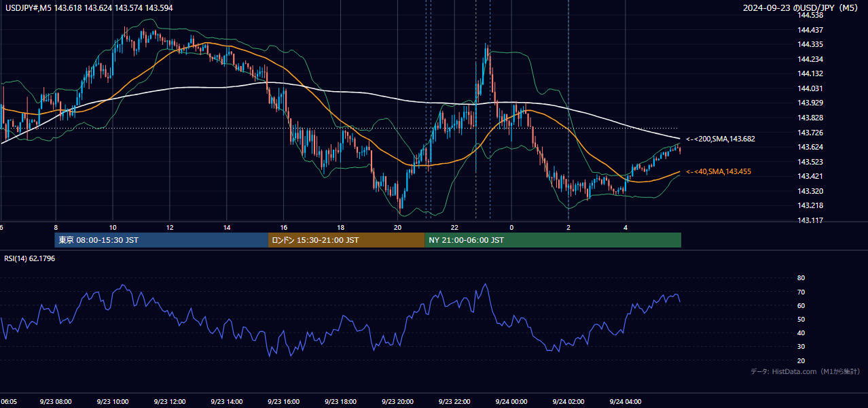Click hour tick 8 below the price chart
This screenshot has width=868, height=408.
[x=56, y=228]
